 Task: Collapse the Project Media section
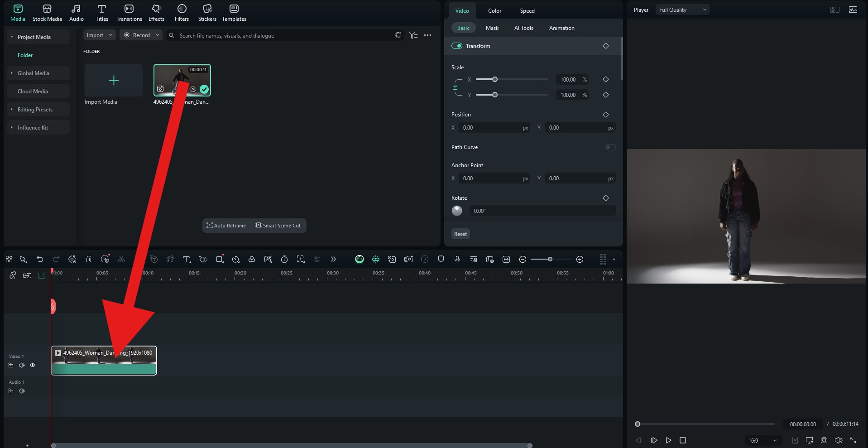pos(12,37)
